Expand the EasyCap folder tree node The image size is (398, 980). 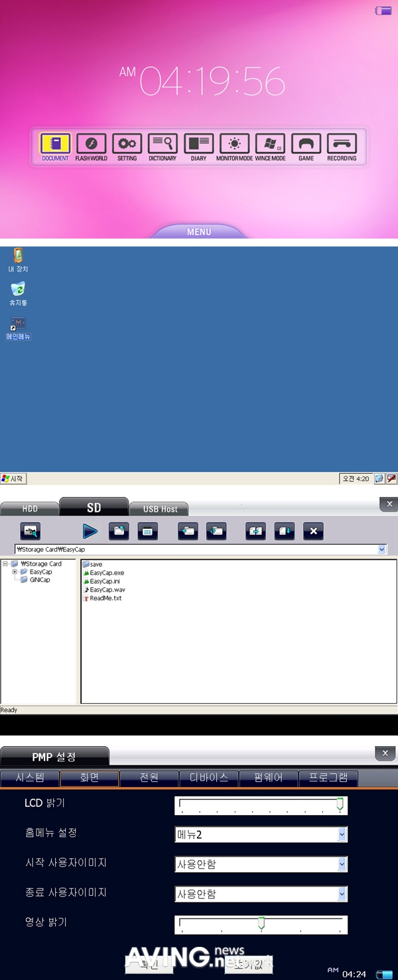click(15, 572)
